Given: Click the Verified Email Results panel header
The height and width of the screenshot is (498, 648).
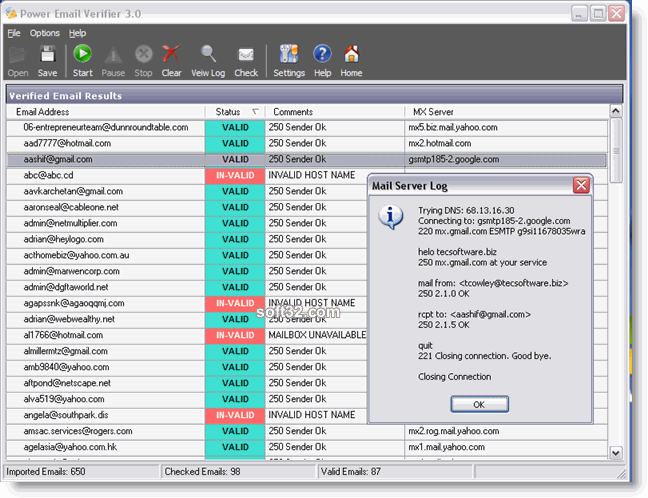Looking at the screenshot, I should pyautogui.click(x=314, y=95).
